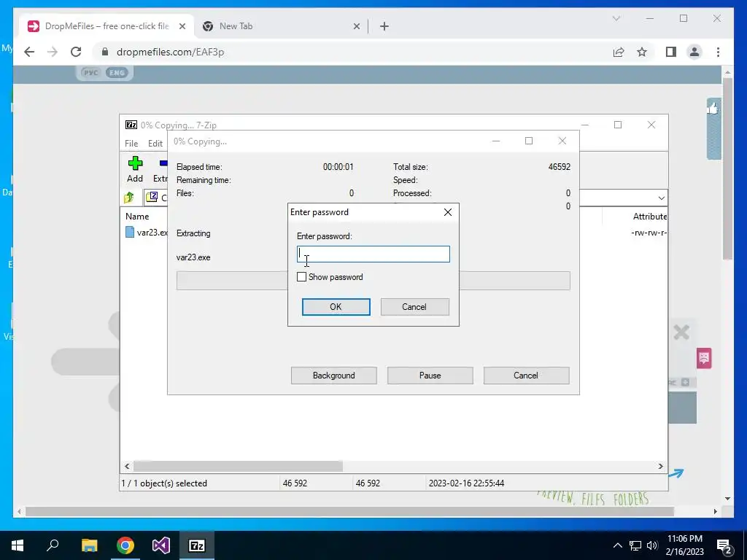This screenshot has width=747, height=560.
Task: Open Windows taskbar search
Action: 53,545
